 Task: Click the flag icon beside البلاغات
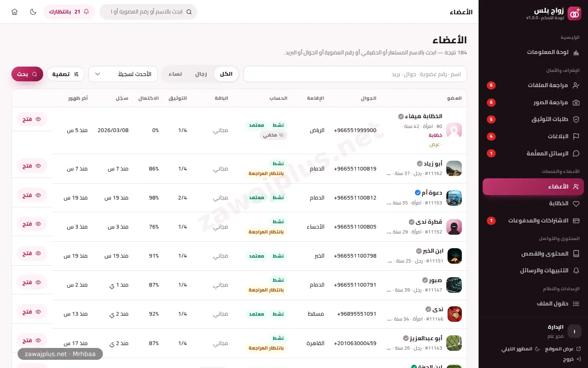click(576, 137)
